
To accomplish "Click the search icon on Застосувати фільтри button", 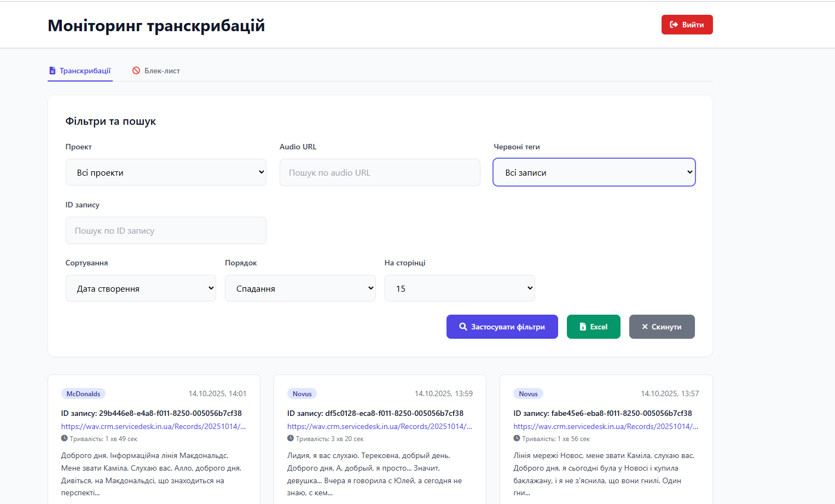I will pos(463,327).
